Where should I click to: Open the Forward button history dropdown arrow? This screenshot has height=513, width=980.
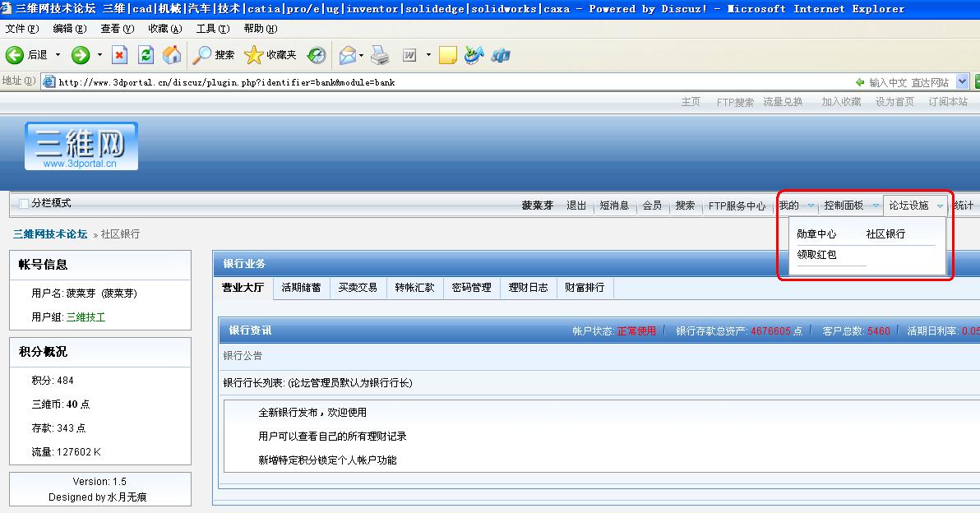tap(99, 55)
